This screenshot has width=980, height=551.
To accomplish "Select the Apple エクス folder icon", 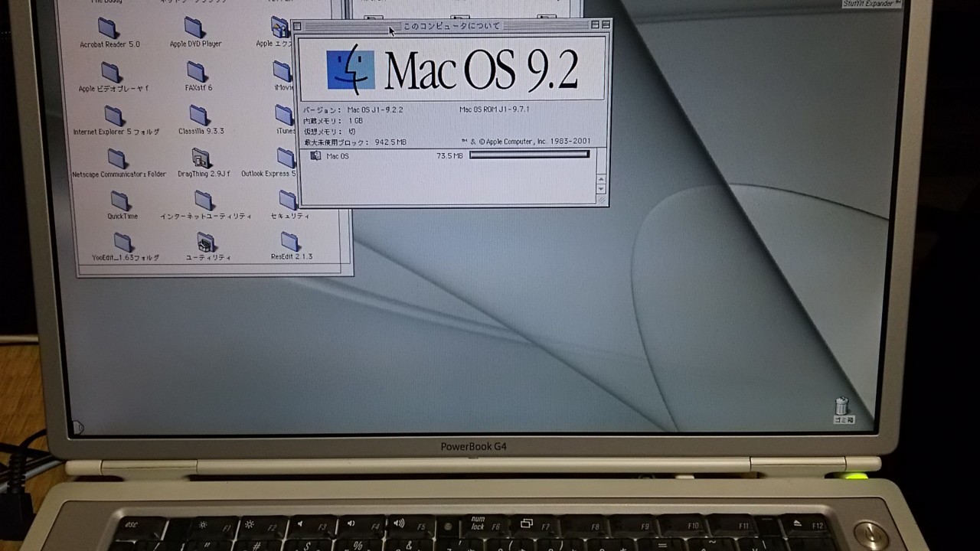I will [x=280, y=28].
